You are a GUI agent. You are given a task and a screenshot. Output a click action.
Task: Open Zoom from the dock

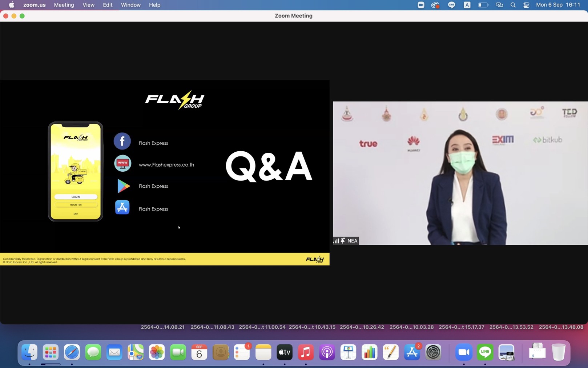point(464,352)
